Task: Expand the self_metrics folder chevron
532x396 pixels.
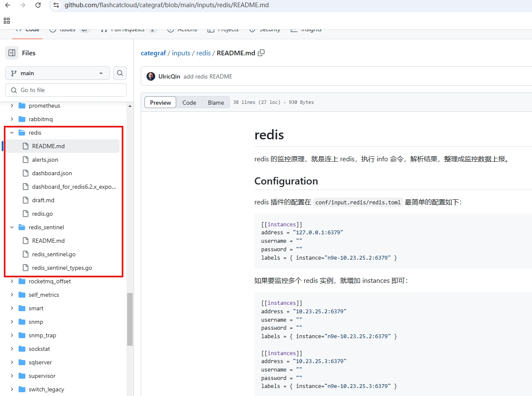Action: 12,295
